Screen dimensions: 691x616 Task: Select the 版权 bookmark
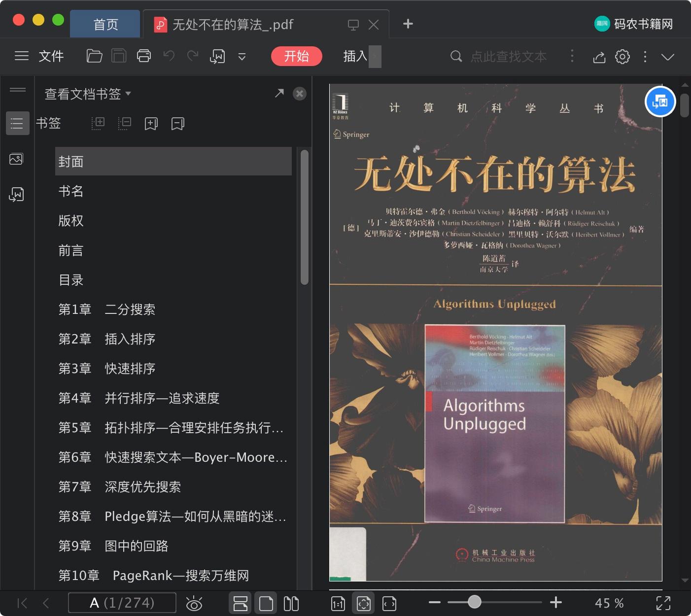coord(173,221)
